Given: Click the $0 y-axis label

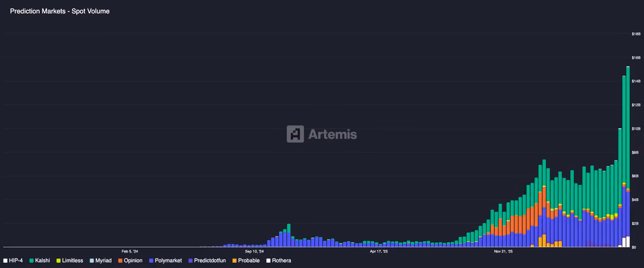Looking at the screenshot, I should [634, 247].
